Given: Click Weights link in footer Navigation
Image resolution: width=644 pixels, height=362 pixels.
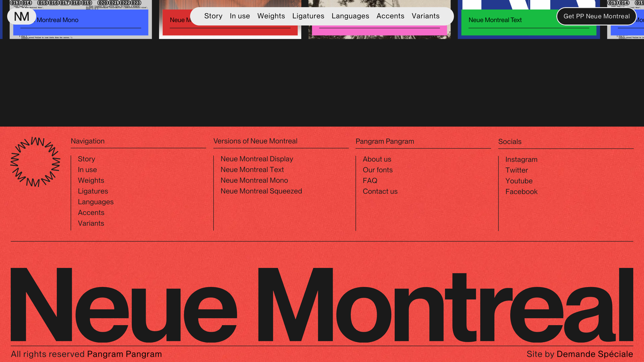Looking at the screenshot, I should 91,180.
